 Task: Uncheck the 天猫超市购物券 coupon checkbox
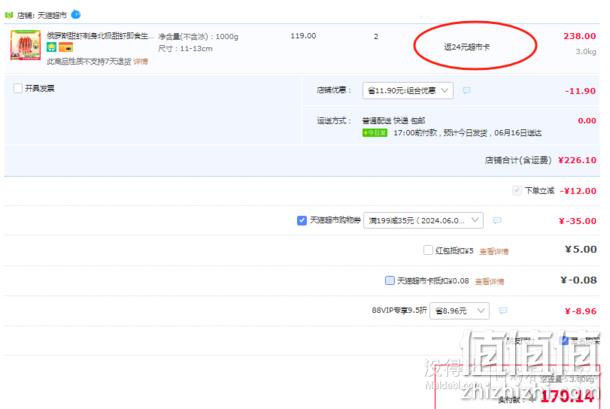301,221
